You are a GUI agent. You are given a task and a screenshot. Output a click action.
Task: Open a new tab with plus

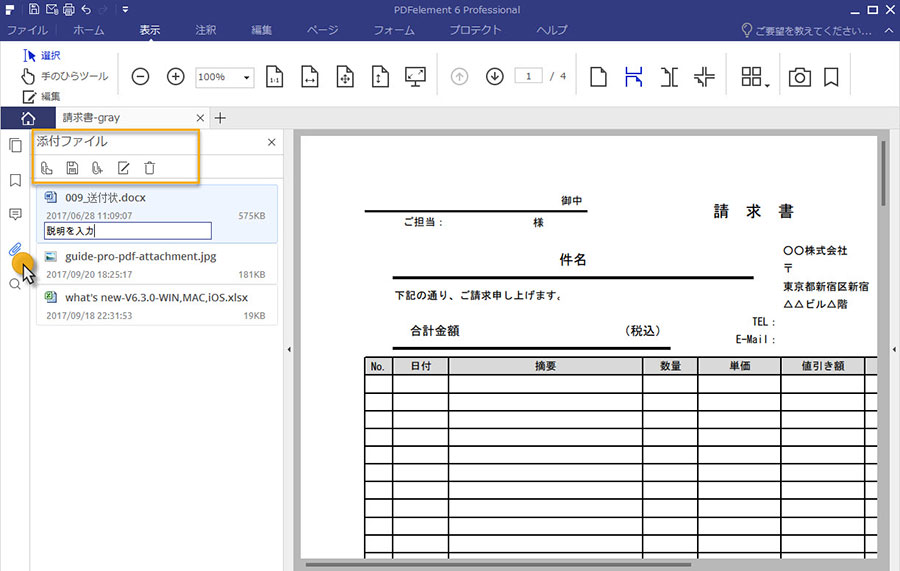click(x=220, y=118)
